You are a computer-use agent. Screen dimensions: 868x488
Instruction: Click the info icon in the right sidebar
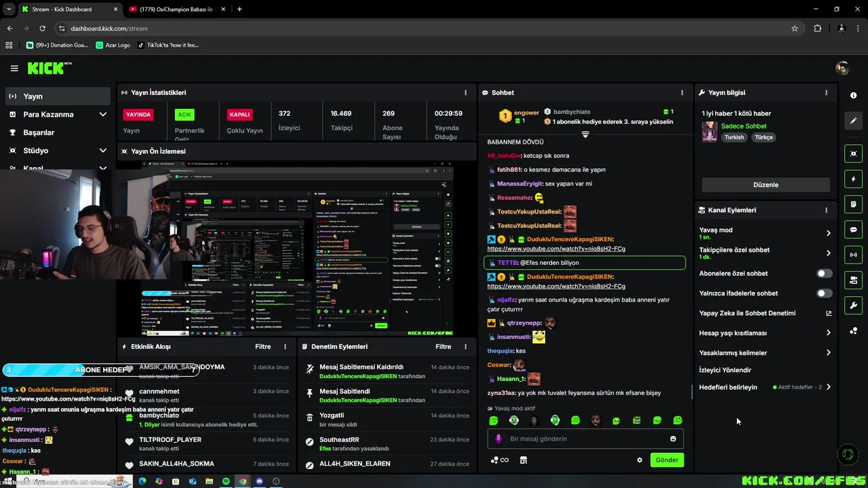click(853, 96)
